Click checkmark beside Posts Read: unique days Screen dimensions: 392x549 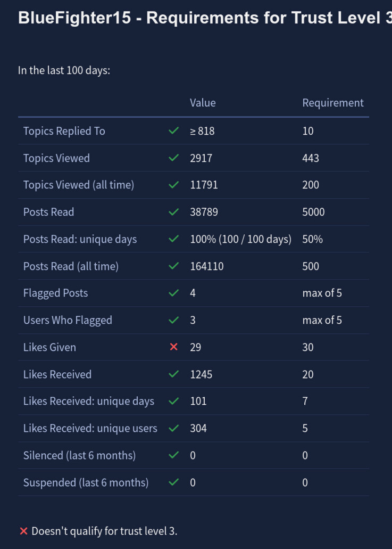click(173, 239)
